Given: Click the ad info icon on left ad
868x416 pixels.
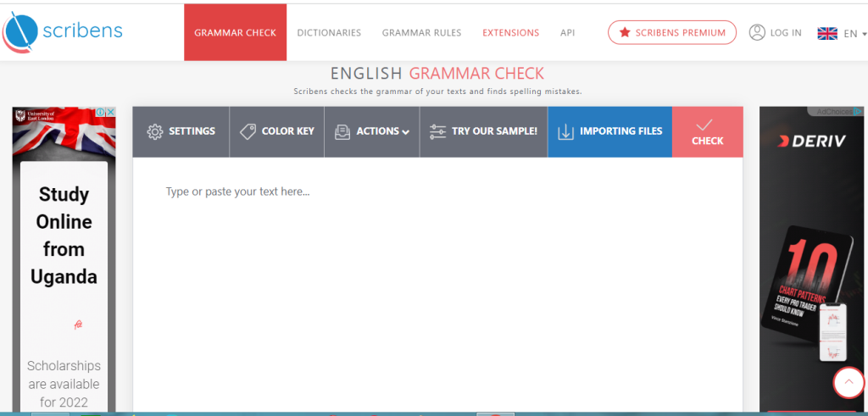Looking at the screenshot, I should pyautogui.click(x=100, y=113).
